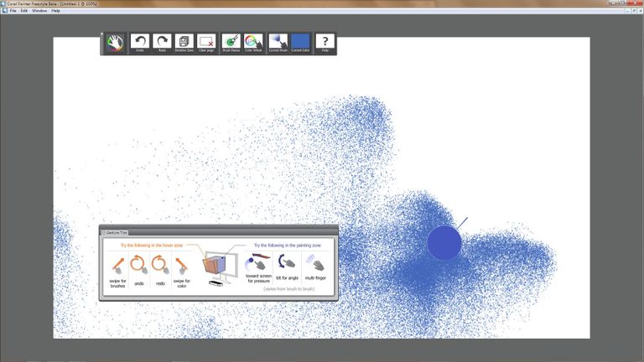Click the toolbar grip handle at its corner

coord(102,34)
